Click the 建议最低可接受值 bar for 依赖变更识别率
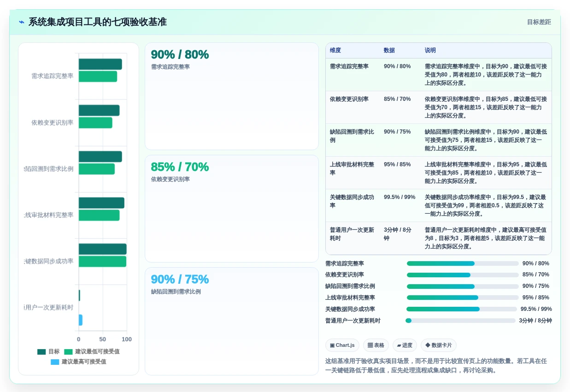The image size is (570, 392). (95, 123)
